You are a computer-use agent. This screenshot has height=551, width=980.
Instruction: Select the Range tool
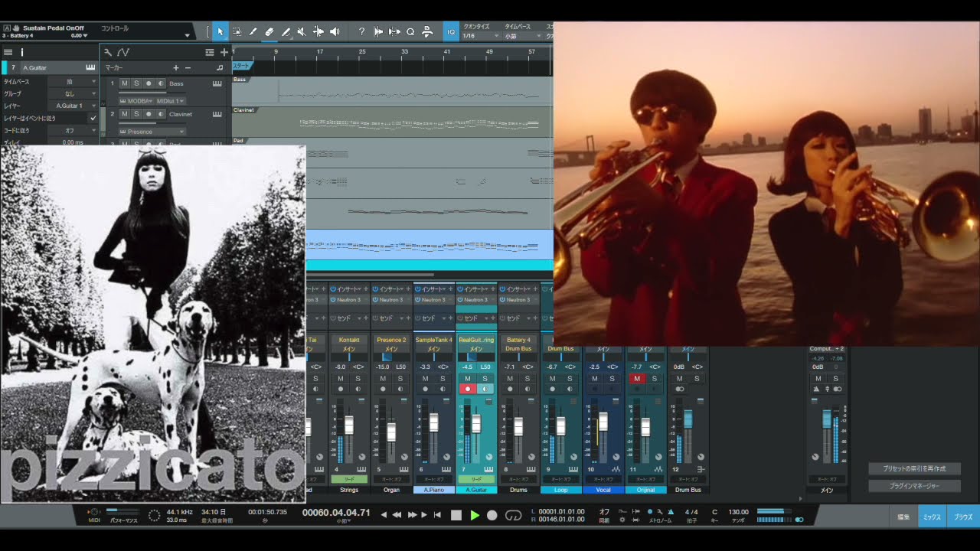pos(237,31)
